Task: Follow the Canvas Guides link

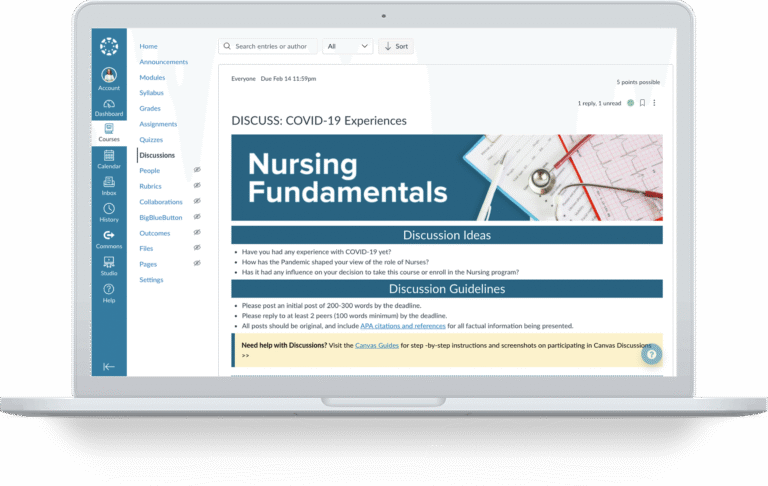Action: pos(377,345)
